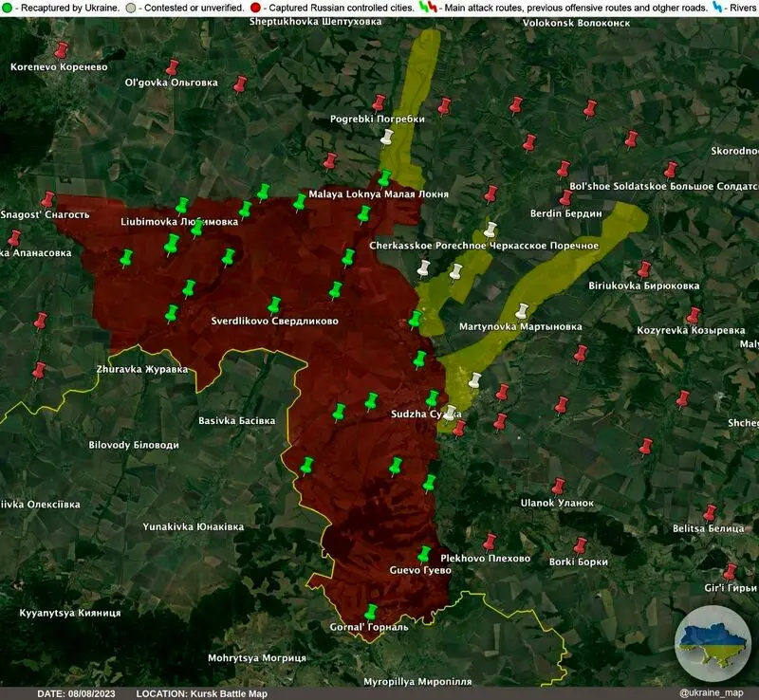Select the red pin above Plekhovo
This screenshot has width=759, height=700.
(490, 543)
